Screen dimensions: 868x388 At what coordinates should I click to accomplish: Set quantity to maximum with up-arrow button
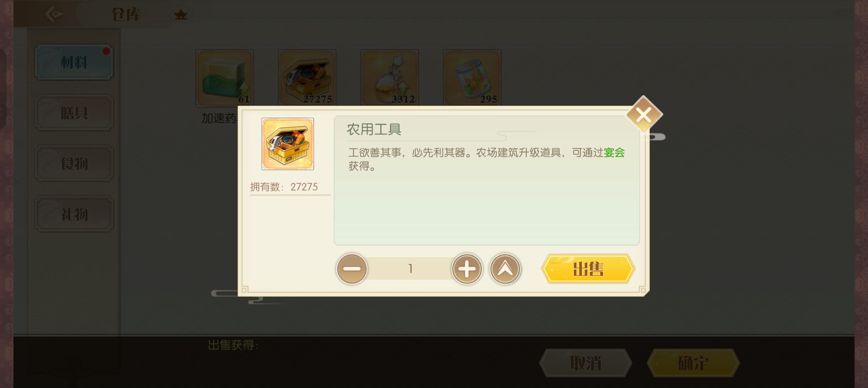pyautogui.click(x=505, y=269)
